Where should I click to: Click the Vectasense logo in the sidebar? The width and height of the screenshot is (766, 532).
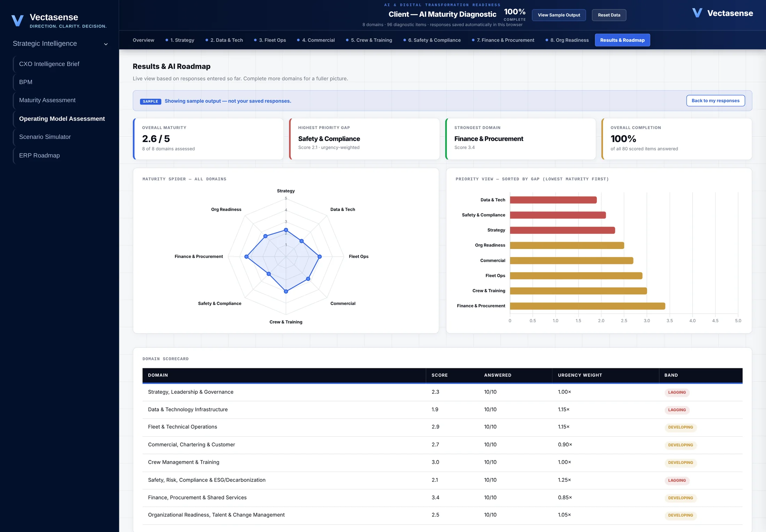coord(59,21)
